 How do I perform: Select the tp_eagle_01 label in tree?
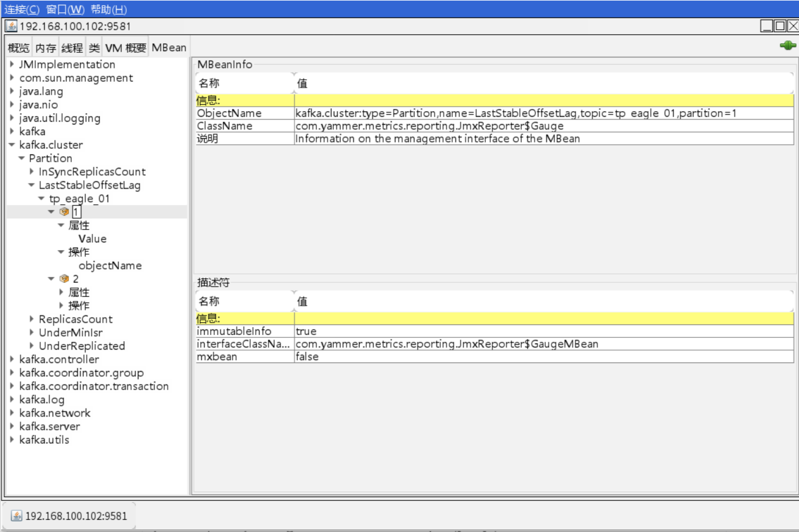point(79,198)
